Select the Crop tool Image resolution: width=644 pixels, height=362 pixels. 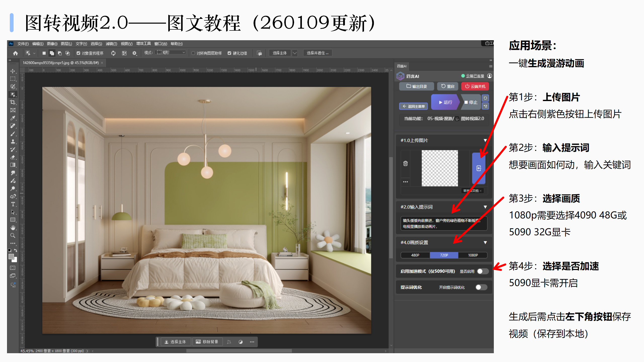click(x=13, y=102)
